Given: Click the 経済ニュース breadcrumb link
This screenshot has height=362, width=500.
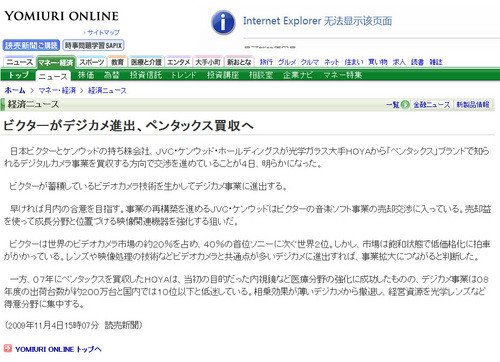Looking at the screenshot, I should pos(107,90).
